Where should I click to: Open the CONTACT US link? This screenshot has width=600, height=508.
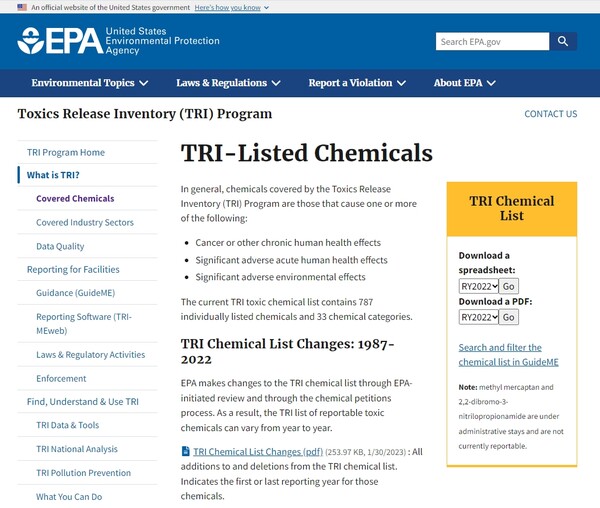(550, 114)
